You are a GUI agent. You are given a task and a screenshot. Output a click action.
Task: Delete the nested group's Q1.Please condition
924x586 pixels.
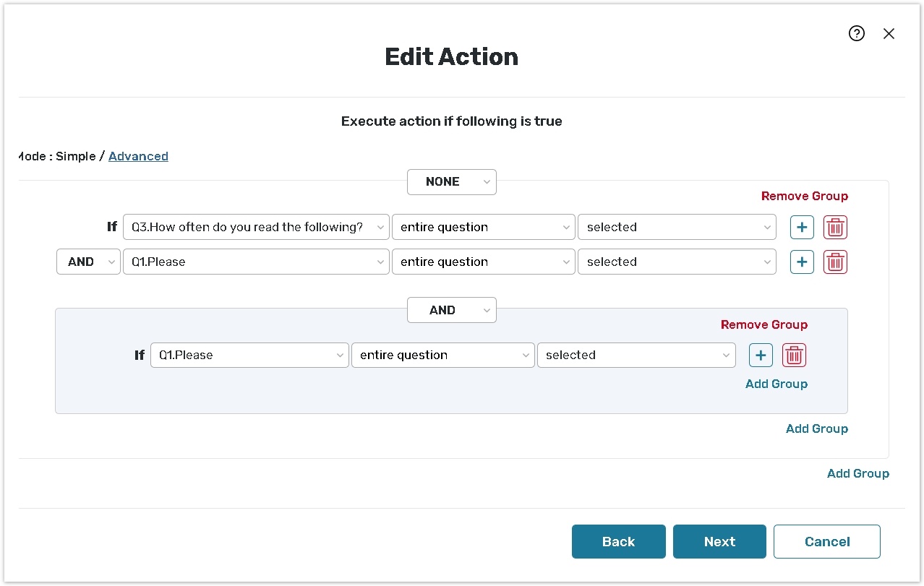794,355
